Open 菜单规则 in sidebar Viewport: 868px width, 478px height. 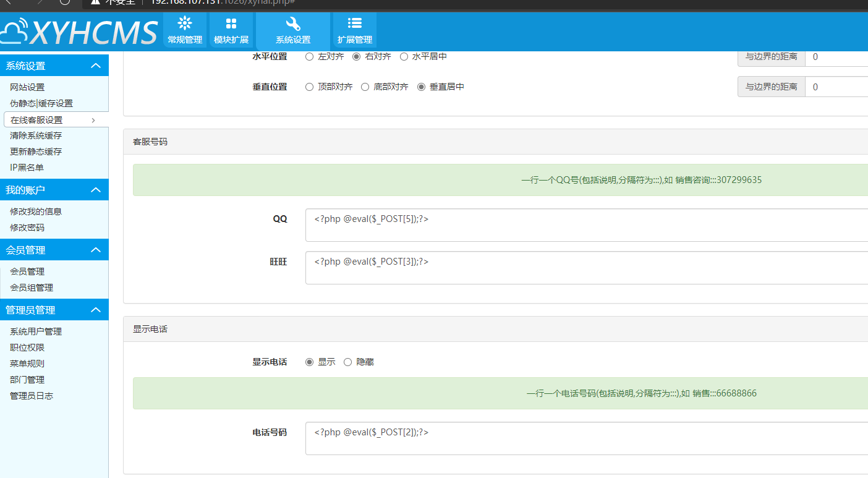click(27, 364)
